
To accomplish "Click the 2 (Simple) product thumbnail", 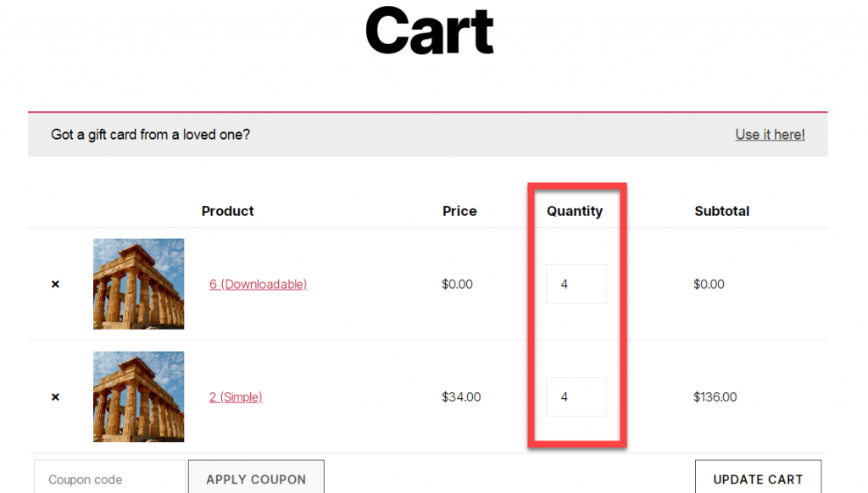I will (x=138, y=396).
